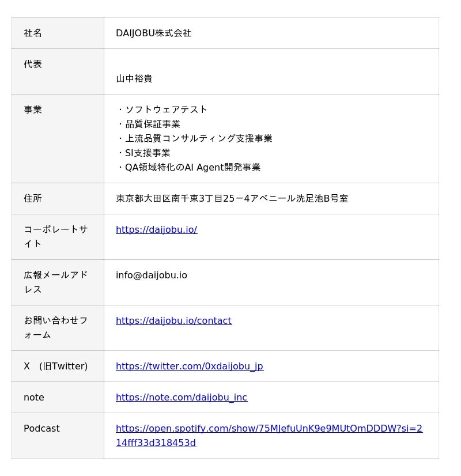Screen dimensions: 461x476
Task: Click the 社名 row label
Action: pos(33,33)
